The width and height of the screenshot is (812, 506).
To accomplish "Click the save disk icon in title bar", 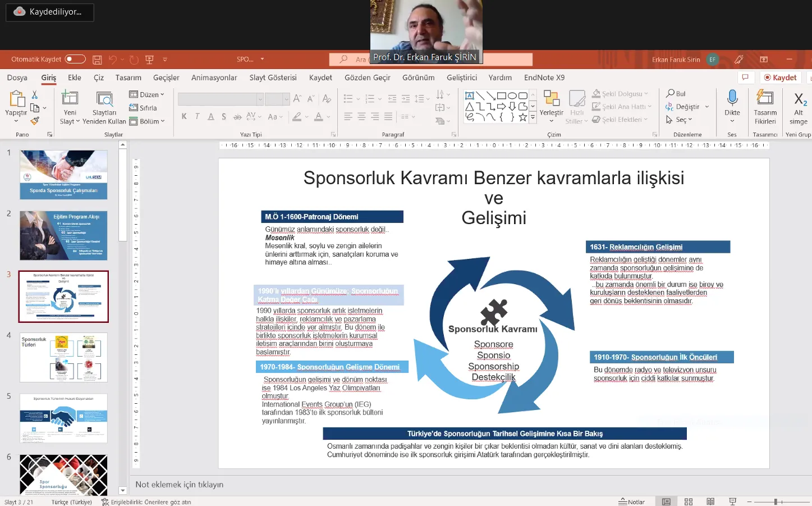I will coord(97,60).
